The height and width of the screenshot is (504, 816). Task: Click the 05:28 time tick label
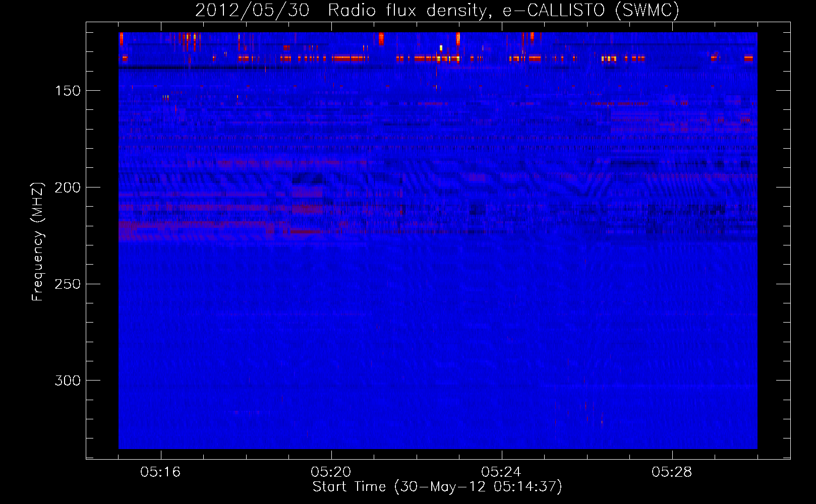672,472
